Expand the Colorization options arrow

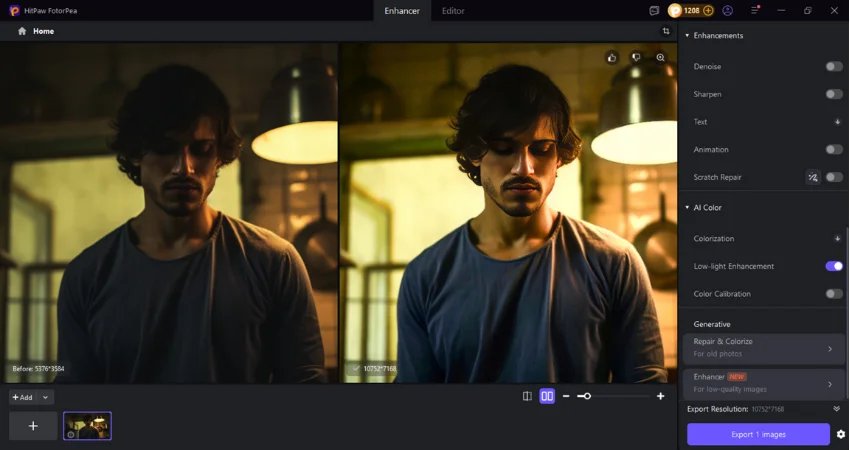pyautogui.click(x=837, y=239)
